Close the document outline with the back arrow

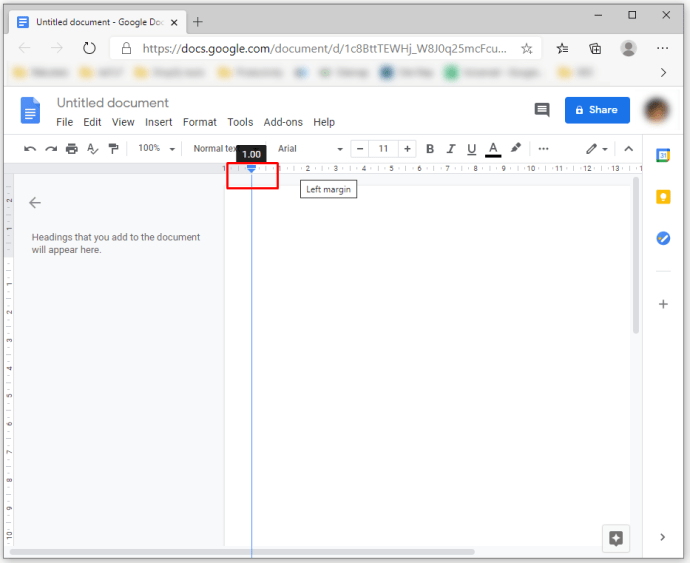tap(35, 202)
